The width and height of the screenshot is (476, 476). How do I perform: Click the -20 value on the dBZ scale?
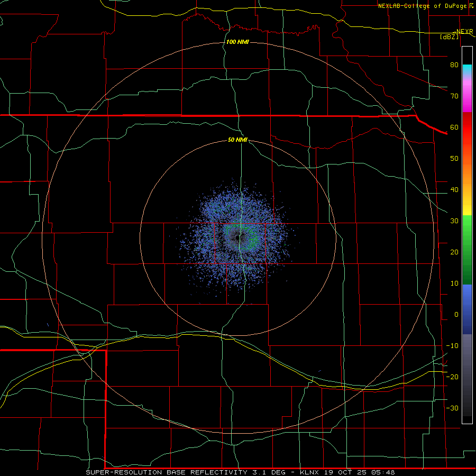452,377
